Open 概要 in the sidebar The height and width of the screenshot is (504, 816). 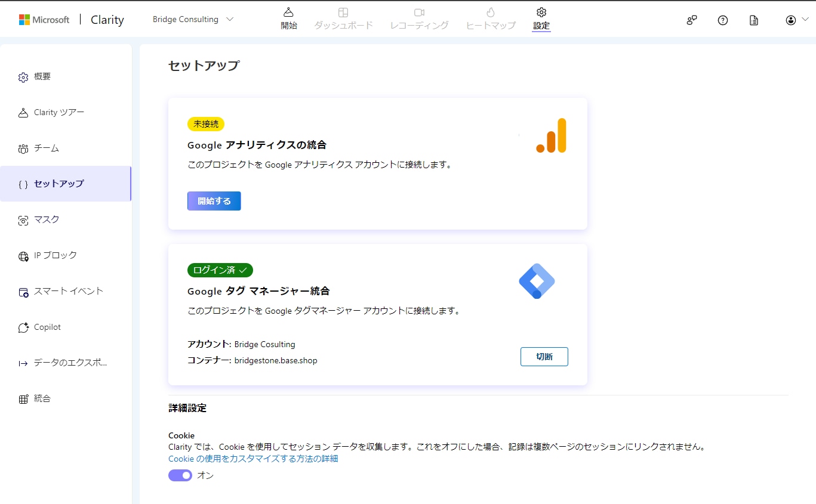(66, 76)
